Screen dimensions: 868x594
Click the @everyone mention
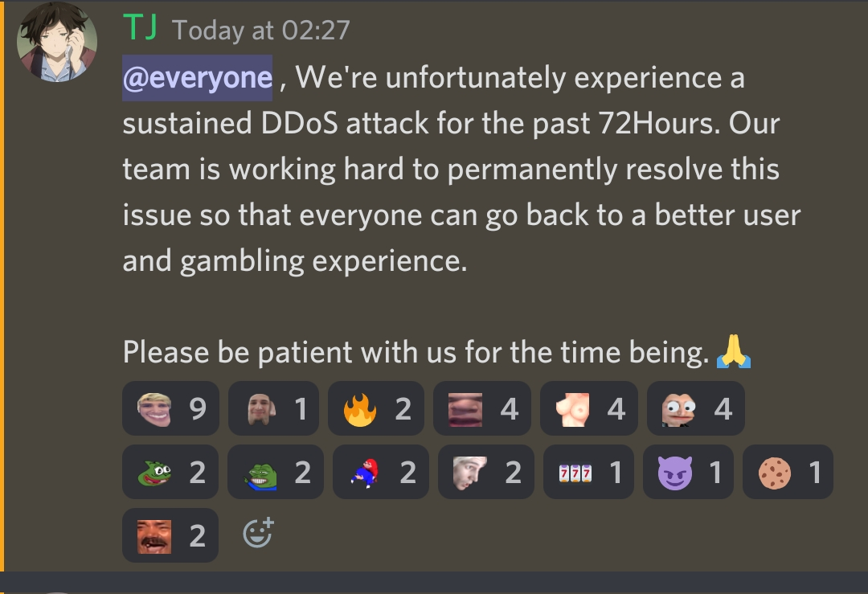(197, 77)
